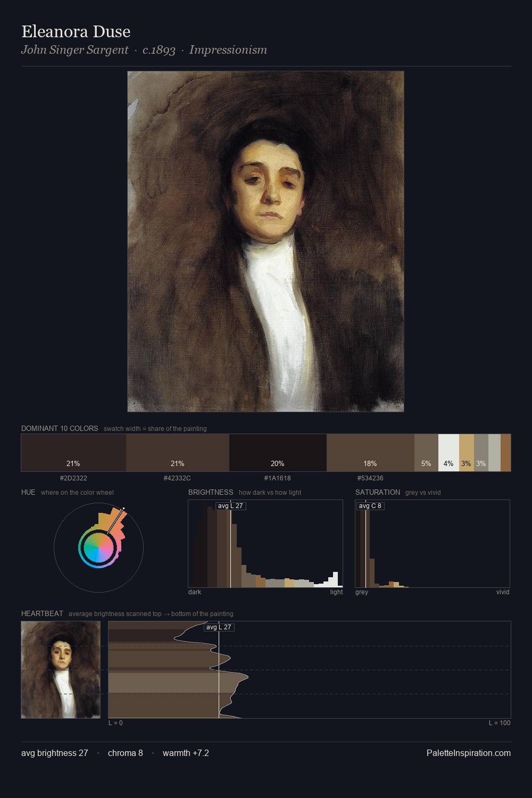Screen dimensions: 532x798
Task: Select the 4% white swatch
Action: [x=448, y=453]
